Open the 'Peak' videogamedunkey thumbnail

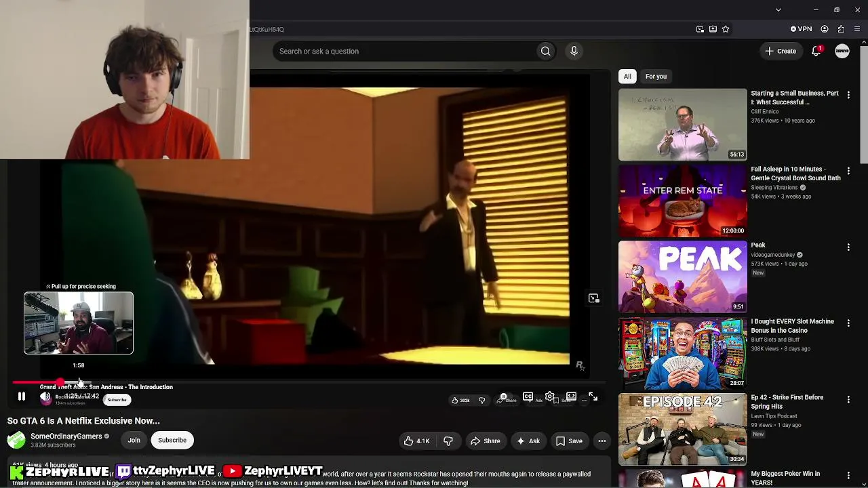pos(683,277)
